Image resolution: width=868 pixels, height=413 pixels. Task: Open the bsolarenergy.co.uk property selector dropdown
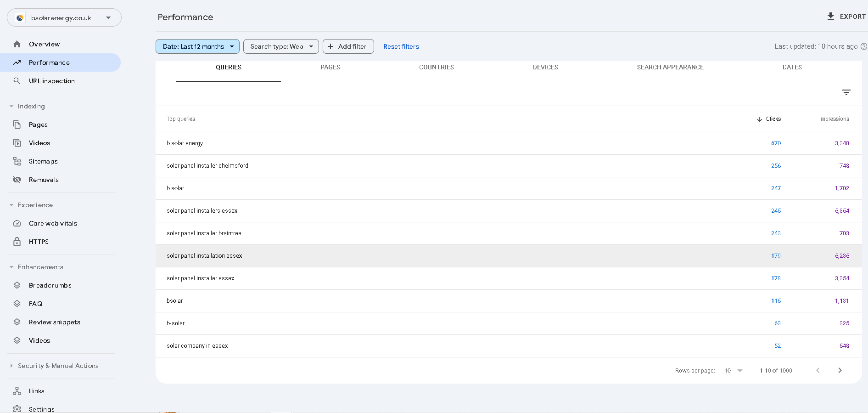point(64,18)
